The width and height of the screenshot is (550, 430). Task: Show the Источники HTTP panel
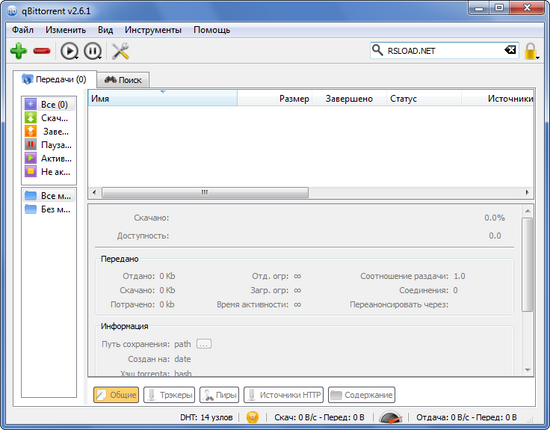[283, 395]
